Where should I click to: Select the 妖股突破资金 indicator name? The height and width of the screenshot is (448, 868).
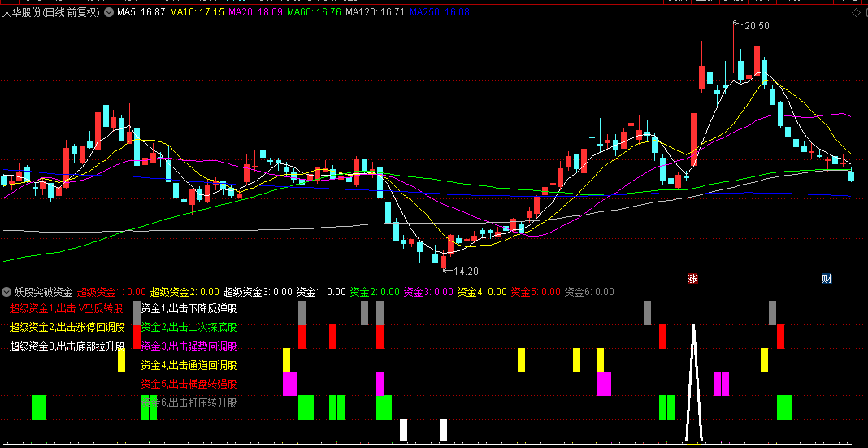click(43, 291)
